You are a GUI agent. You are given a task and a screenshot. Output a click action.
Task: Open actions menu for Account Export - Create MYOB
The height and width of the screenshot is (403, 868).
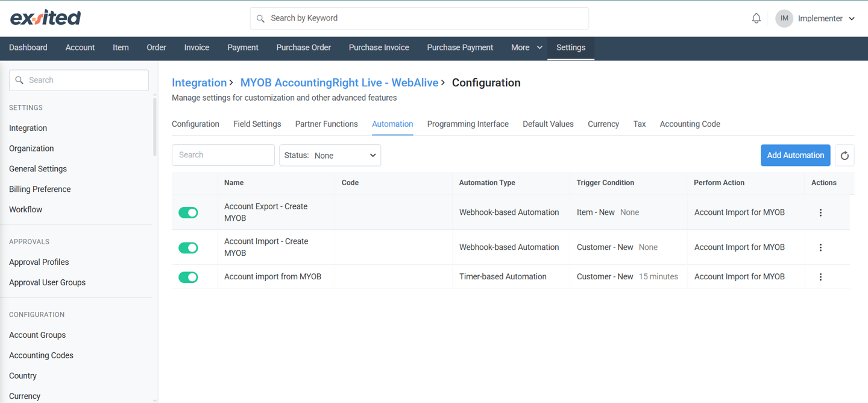coord(820,212)
